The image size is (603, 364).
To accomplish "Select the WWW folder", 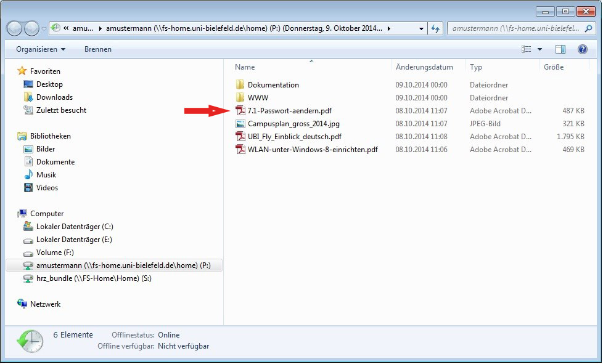I will [258, 98].
